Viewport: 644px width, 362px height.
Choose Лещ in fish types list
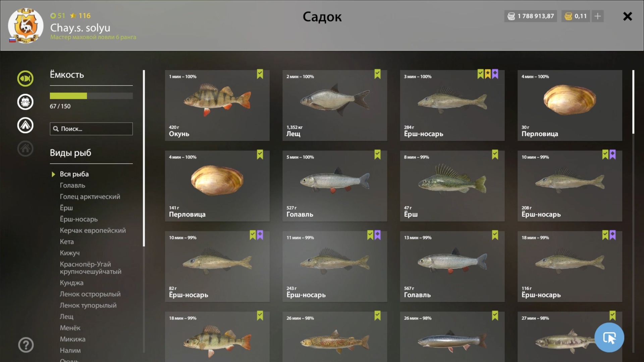(66, 316)
